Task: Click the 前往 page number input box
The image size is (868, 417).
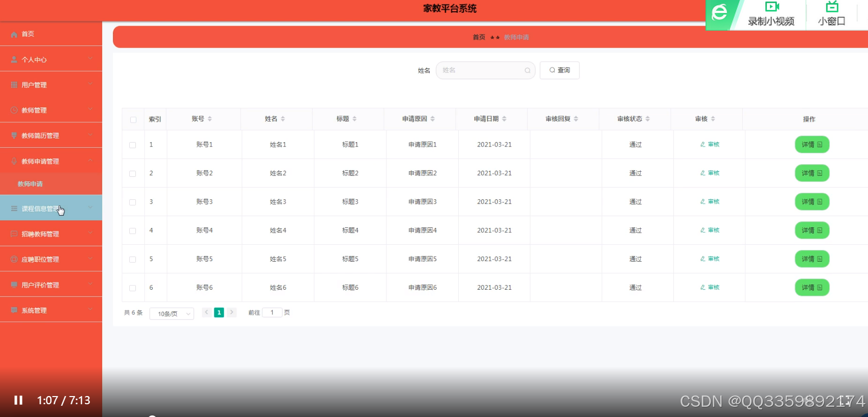Action: [272, 312]
